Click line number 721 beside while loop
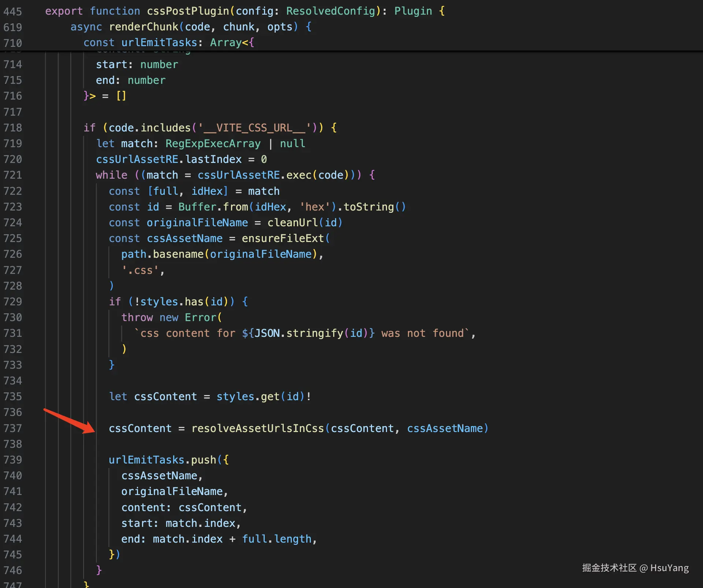 [x=13, y=175]
